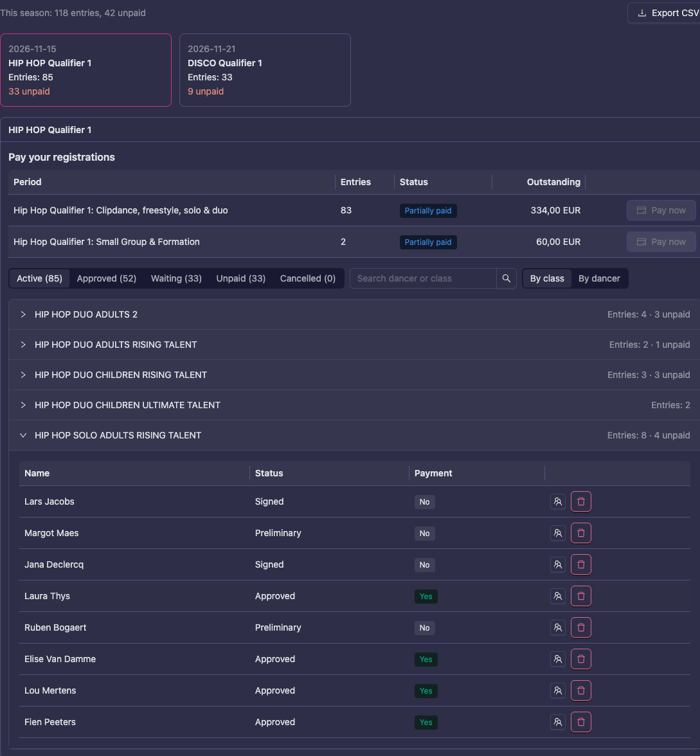This screenshot has height=756, width=700.
Task: Switch to the Approved (52) tab
Action: [107, 278]
